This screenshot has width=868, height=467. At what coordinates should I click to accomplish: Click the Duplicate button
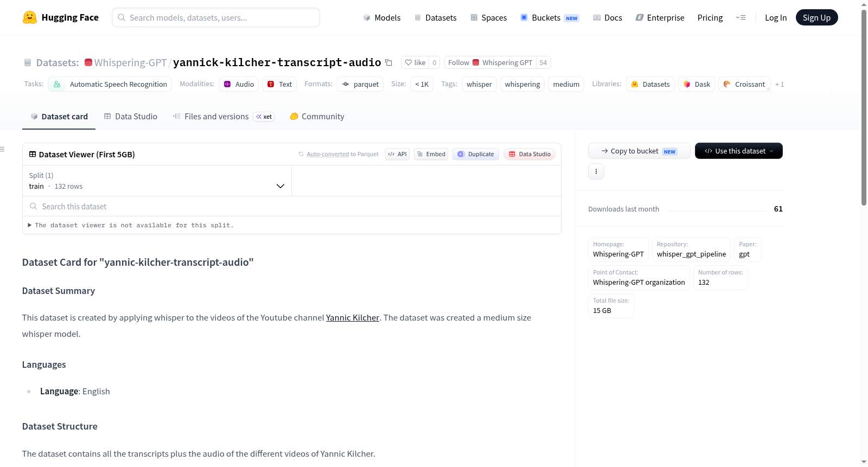click(476, 154)
